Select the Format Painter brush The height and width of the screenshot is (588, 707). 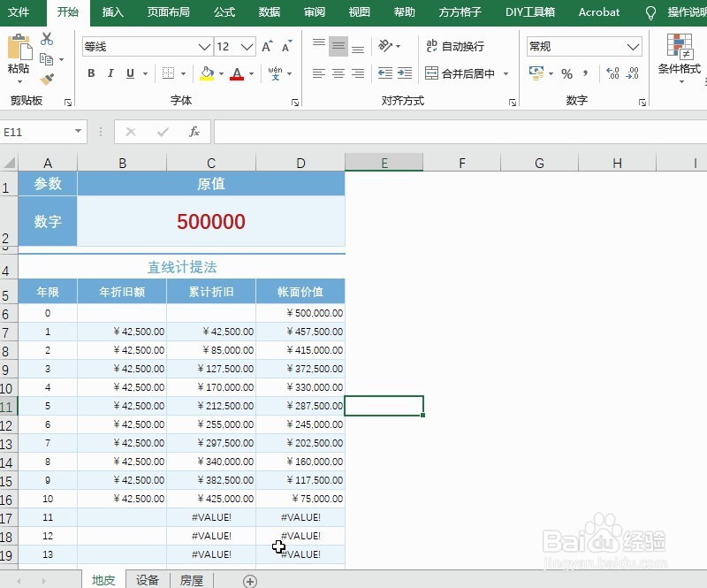click(x=47, y=79)
